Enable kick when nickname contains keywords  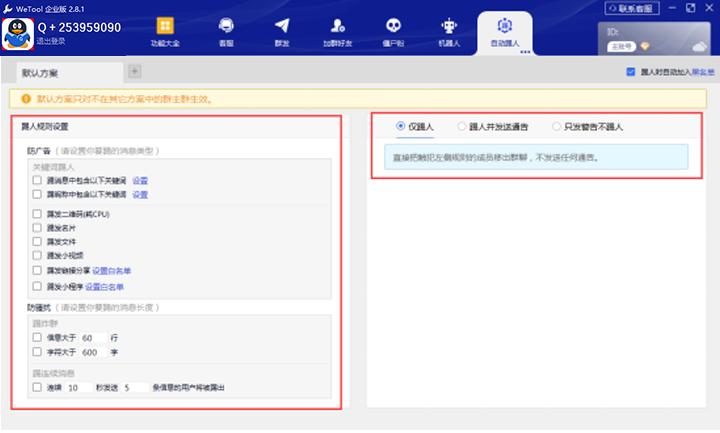point(37,194)
